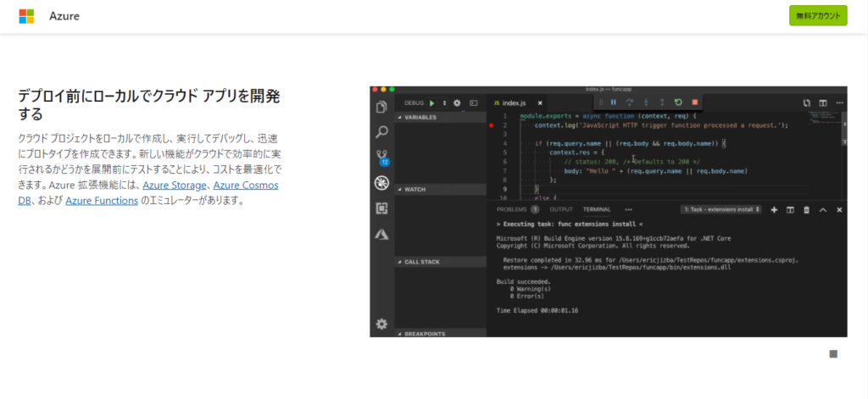Select the index.js editor tab
The height and width of the screenshot is (399, 868).
515,103
